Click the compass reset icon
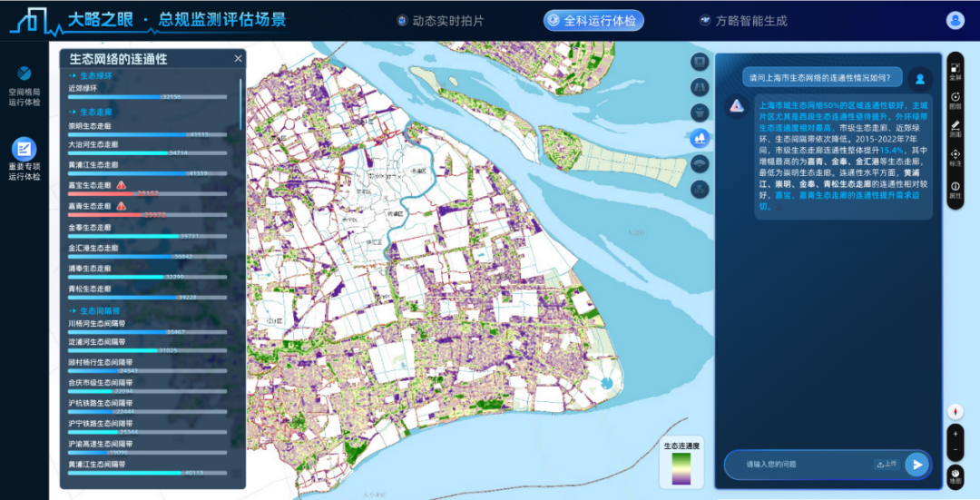This screenshot has width=980, height=500. tap(955, 411)
